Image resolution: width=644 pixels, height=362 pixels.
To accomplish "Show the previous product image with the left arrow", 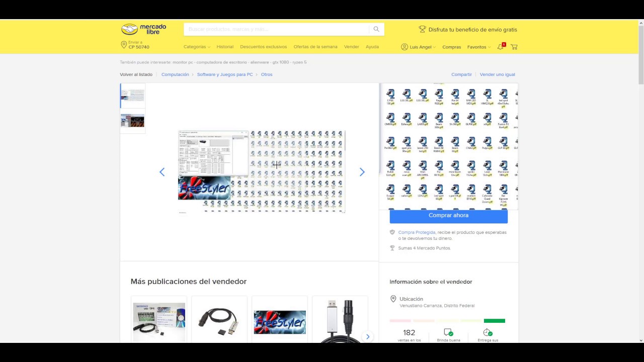I will pyautogui.click(x=162, y=172).
